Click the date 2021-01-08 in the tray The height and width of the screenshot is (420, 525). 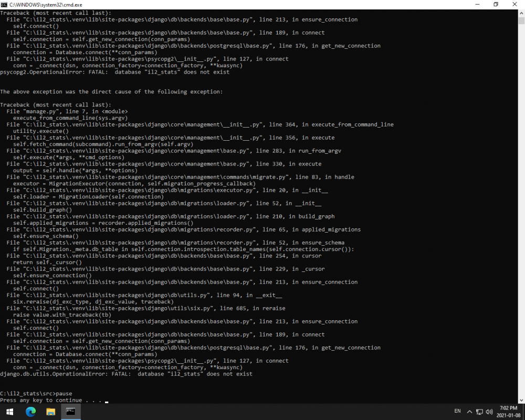pyautogui.click(x=508, y=415)
